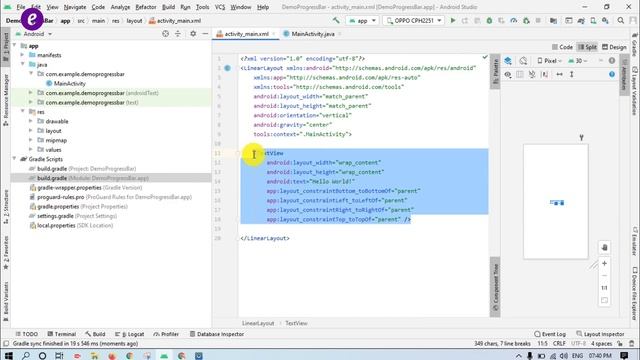Open the Pixel device preview dropdown
The height and width of the screenshot is (360, 640).
(x=549, y=61)
